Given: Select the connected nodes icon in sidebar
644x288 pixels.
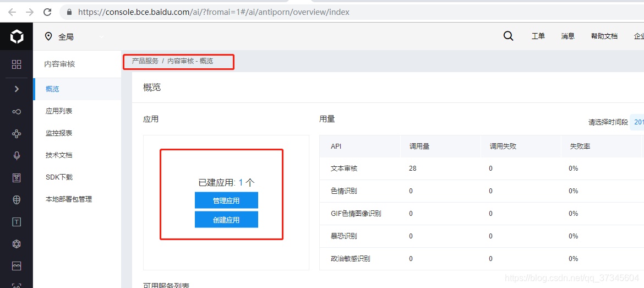Looking at the screenshot, I should click(x=17, y=133).
